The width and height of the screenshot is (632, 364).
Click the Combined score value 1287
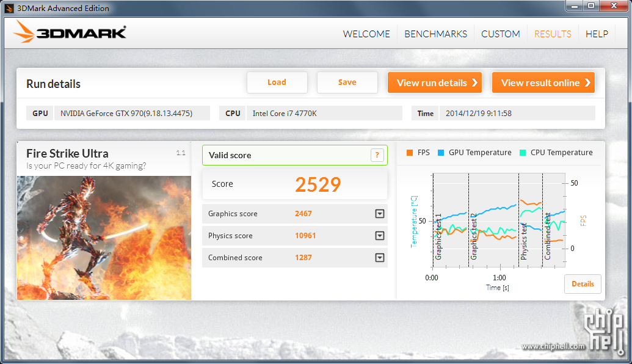(303, 258)
